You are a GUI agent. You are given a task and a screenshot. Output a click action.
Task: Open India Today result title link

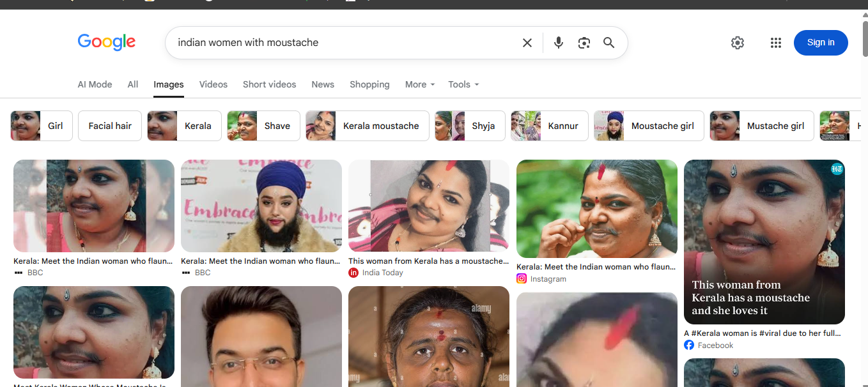(x=428, y=261)
